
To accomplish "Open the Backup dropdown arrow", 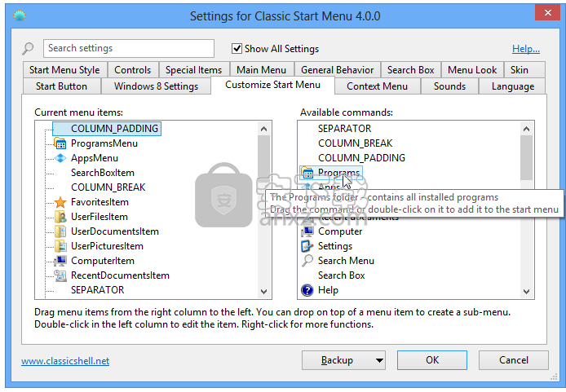I will [x=379, y=360].
